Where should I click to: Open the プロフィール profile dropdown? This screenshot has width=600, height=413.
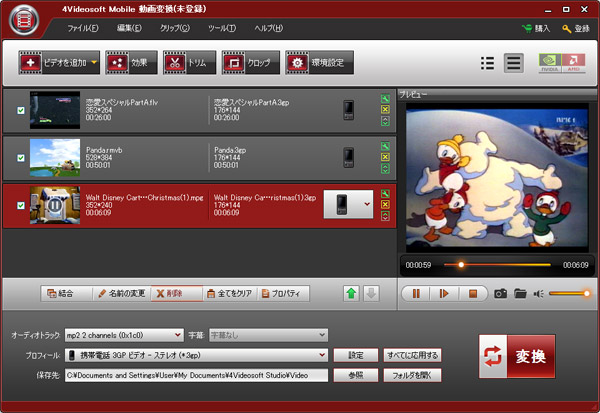[196, 355]
